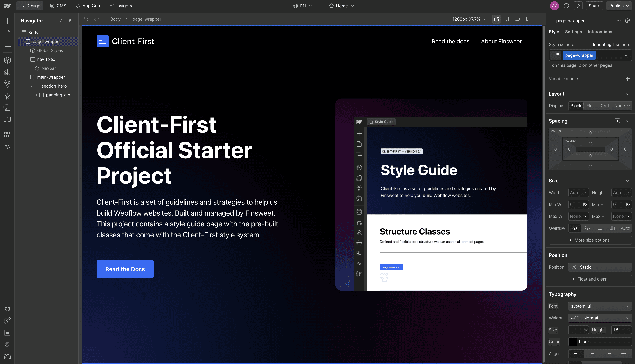
Task: Center-align text in Typography
Action: coord(592,353)
